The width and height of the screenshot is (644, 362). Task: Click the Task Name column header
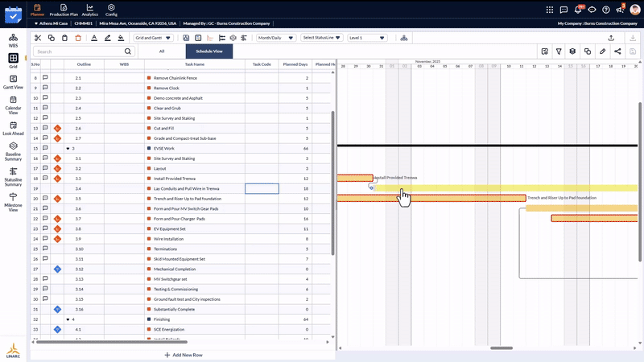click(x=195, y=64)
